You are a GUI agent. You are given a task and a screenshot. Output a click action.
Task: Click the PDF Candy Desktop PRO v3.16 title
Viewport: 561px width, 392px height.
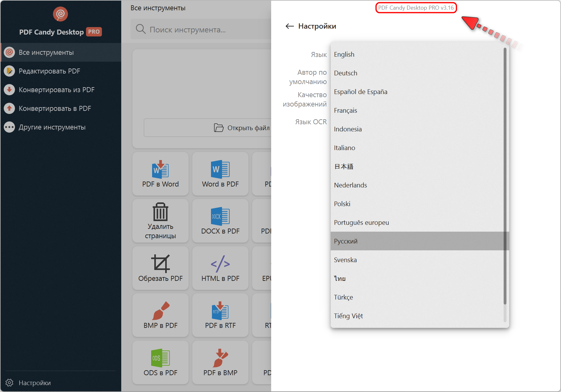tap(416, 8)
